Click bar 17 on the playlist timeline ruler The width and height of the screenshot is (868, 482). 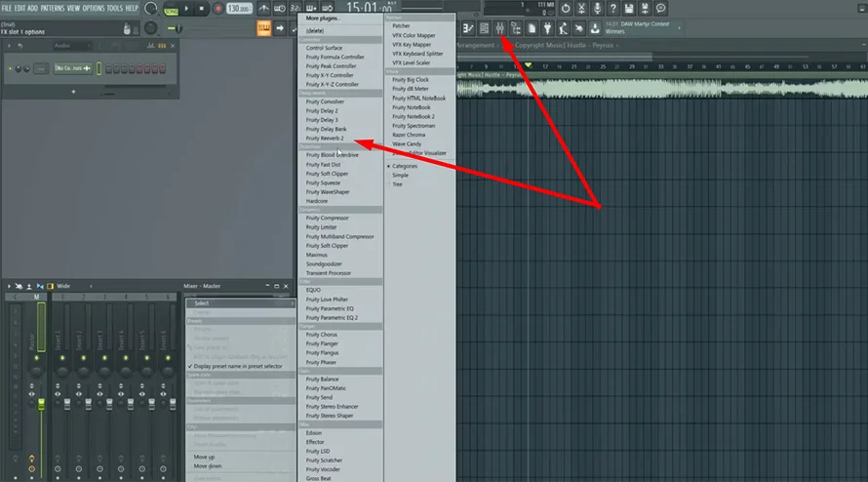click(545, 66)
